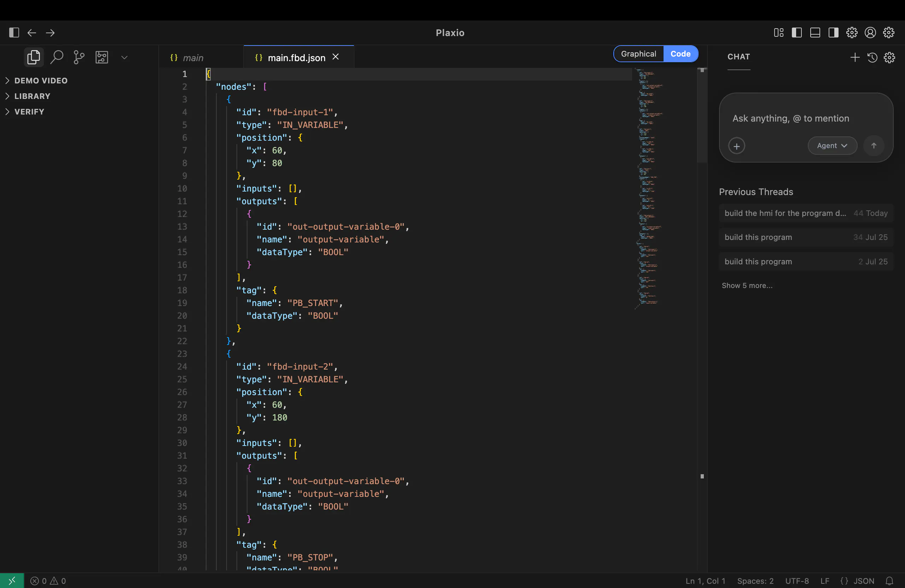
Task: Open the remote connection status icon
Action: coord(12,580)
